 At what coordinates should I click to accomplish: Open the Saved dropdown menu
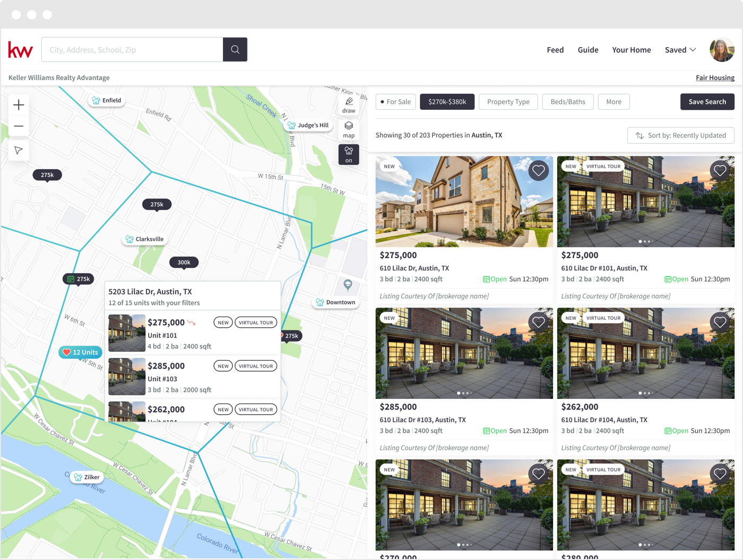click(680, 50)
